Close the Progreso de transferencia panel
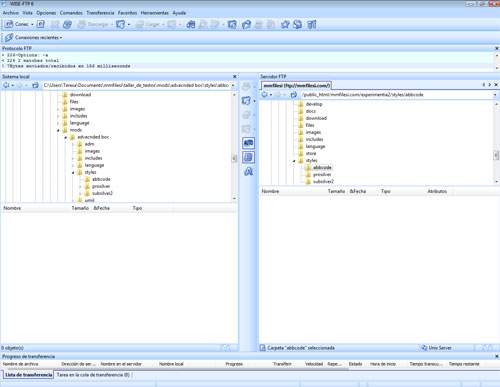500x387 pixels. [496, 356]
